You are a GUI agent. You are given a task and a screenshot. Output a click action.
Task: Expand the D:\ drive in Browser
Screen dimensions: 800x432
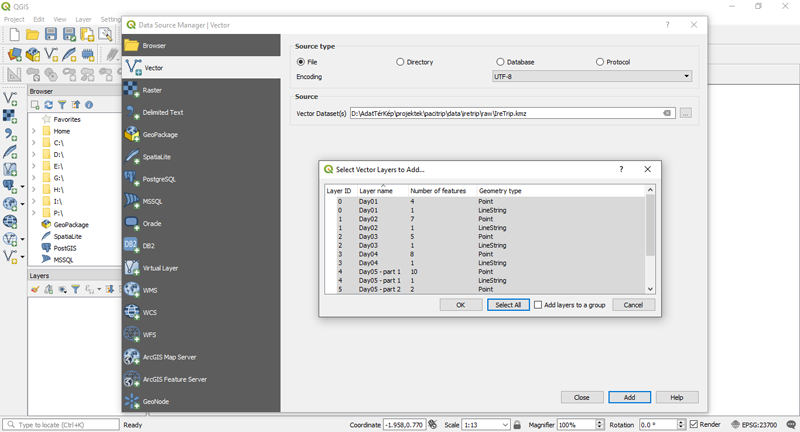coord(34,155)
